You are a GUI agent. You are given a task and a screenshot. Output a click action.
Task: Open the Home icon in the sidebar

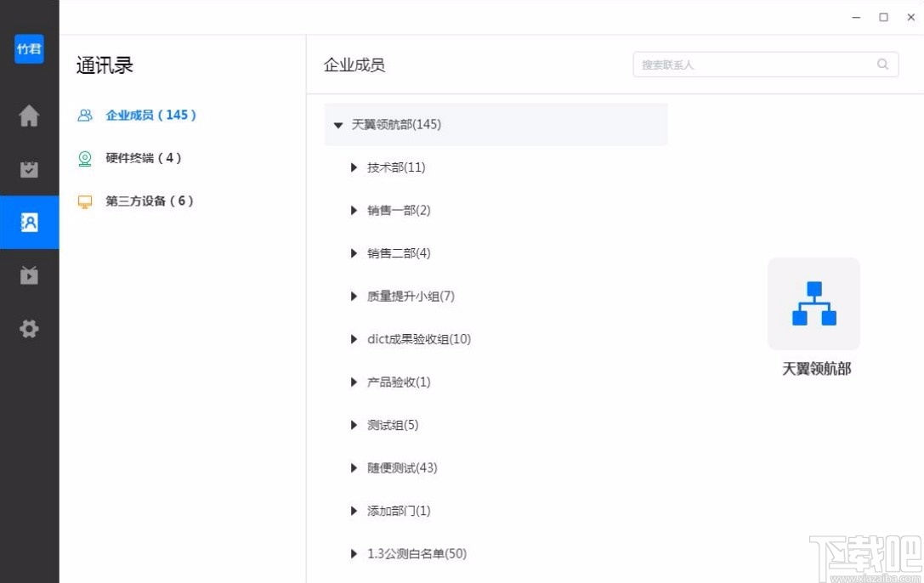click(29, 116)
